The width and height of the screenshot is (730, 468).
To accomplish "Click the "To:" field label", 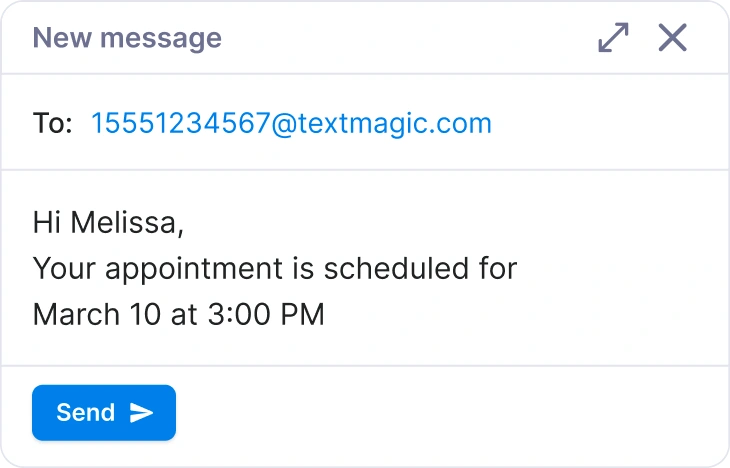I will (52, 123).
